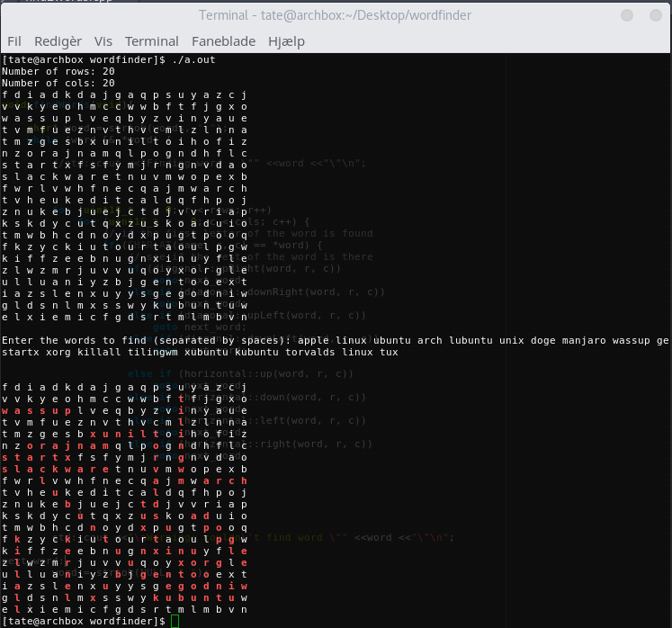This screenshot has height=628, width=672.
Task: Click the word 'killall' in entered words
Action: pyautogui.click(x=99, y=352)
